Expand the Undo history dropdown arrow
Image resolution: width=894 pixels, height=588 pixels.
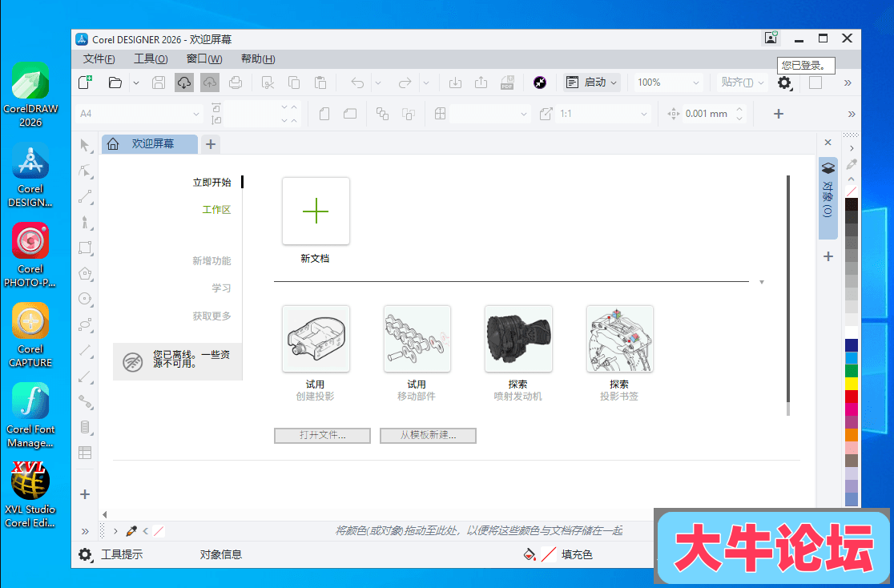pyautogui.click(x=377, y=83)
